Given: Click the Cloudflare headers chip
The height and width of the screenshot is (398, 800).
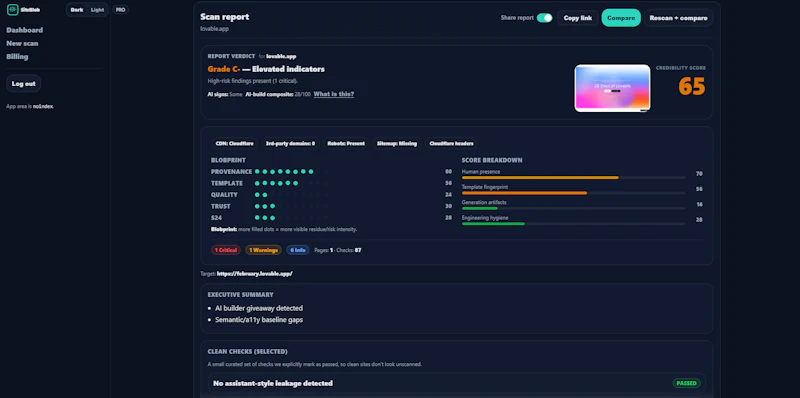Looking at the screenshot, I should (x=451, y=143).
